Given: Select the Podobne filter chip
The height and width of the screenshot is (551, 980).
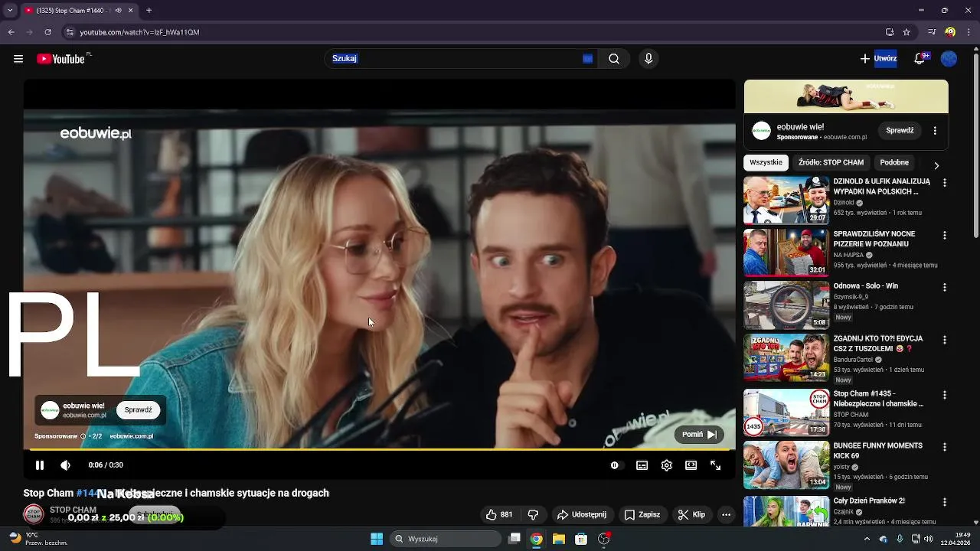Looking at the screenshot, I should [894, 162].
